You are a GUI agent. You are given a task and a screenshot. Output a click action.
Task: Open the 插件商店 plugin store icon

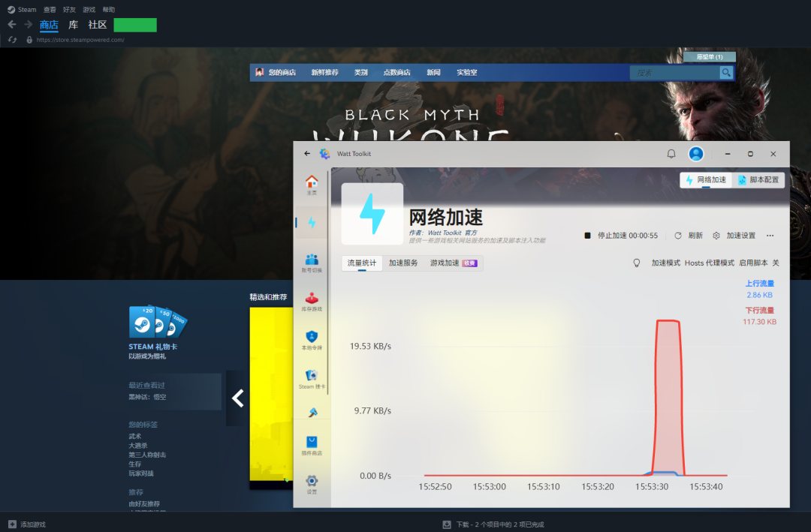click(311, 446)
